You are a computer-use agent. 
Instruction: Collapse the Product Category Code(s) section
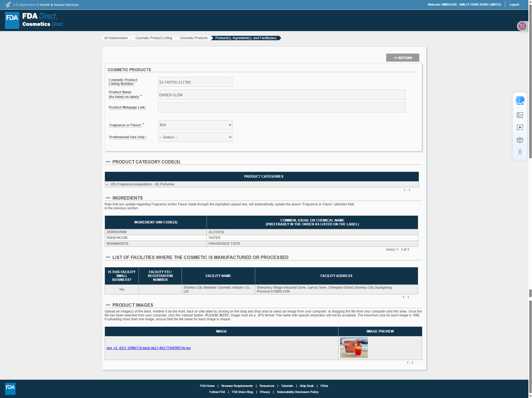(x=108, y=162)
